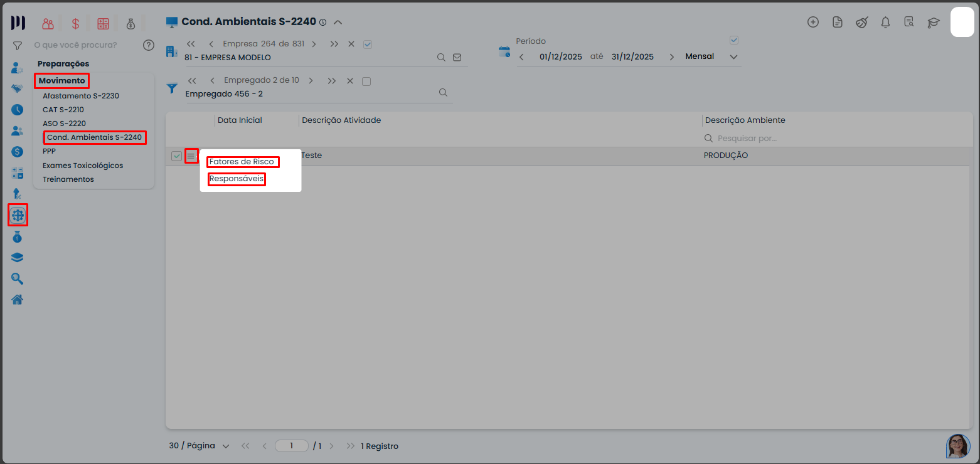Jump to the first employee double arrow
This screenshot has width=980, height=464.
point(193,81)
